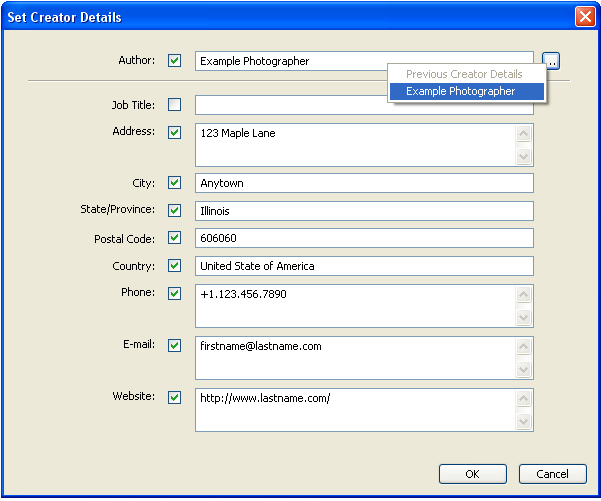Enable the Job Title checkbox

pyautogui.click(x=175, y=105)
